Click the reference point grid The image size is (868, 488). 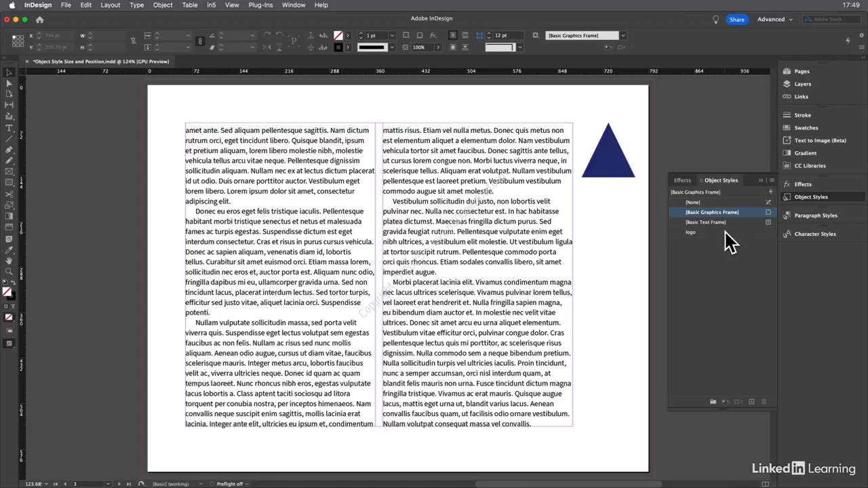18,41
